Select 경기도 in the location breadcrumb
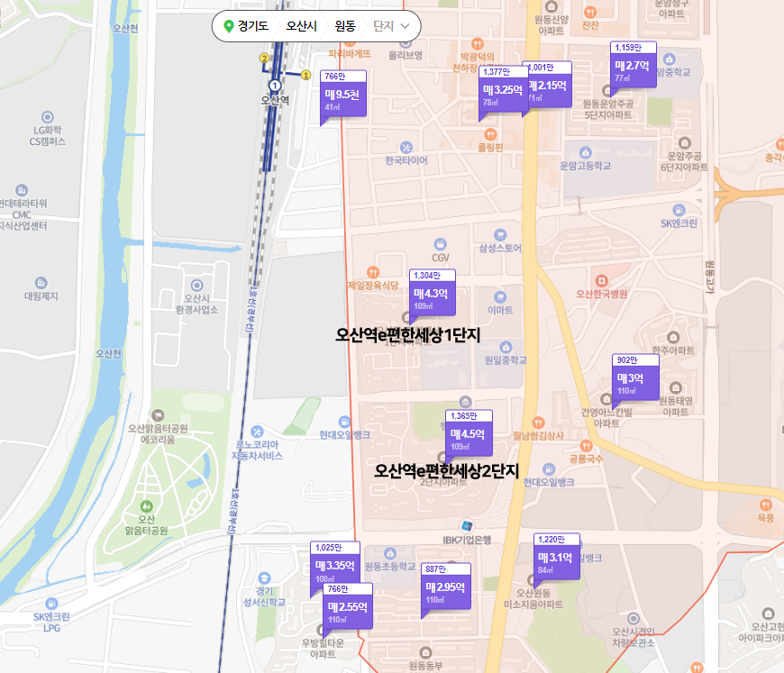The width and height of the screenshot is (784, 673). [x=252, y=26]
